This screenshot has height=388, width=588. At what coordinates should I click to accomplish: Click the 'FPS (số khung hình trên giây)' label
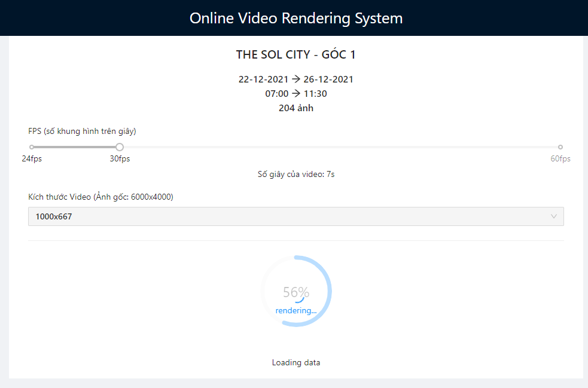point(82,131)
